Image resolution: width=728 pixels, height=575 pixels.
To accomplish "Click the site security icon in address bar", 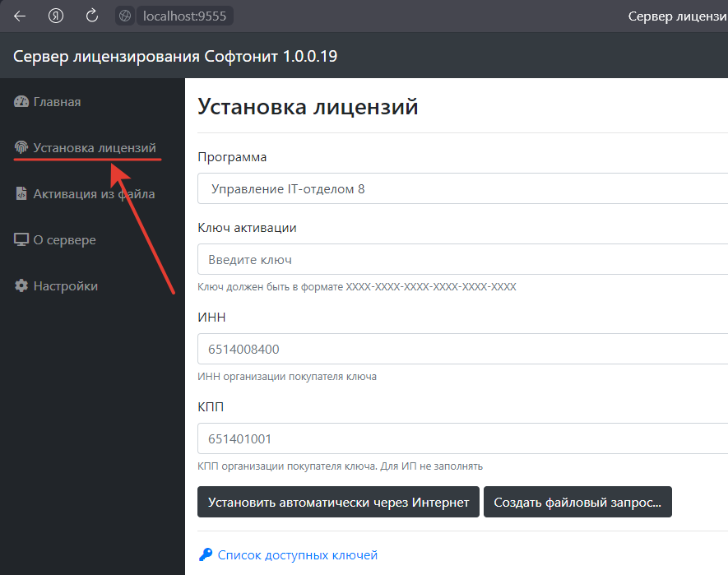I will pos(126,15).
